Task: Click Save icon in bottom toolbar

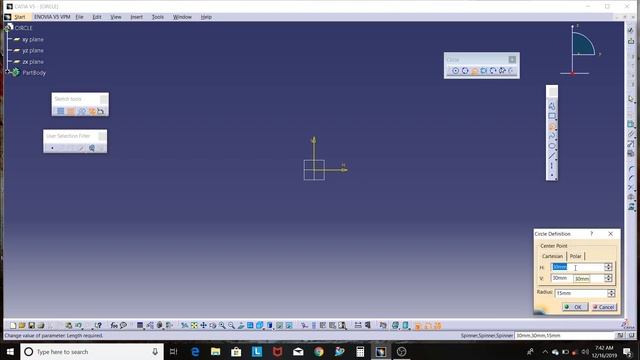Action: 31,325
